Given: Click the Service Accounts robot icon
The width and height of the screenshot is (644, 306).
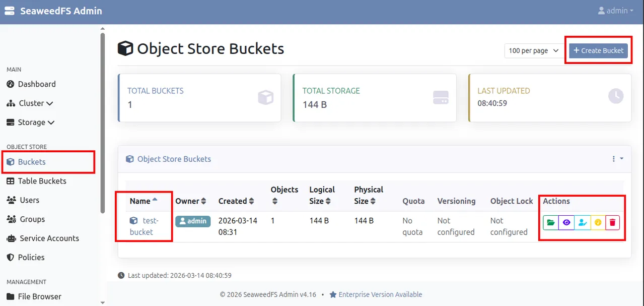Looking at the screenshot, I should tap(11, 238).
